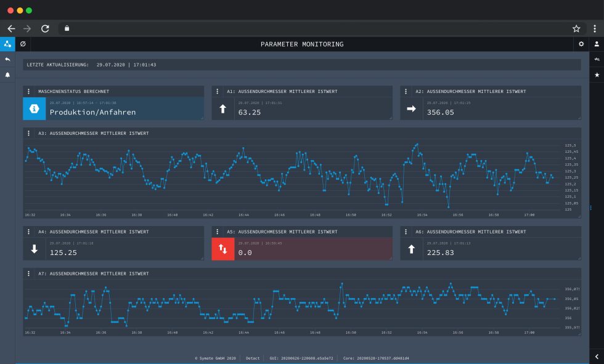Expand the collapsed right sidebar chevron
604x364 pixels.
tap(597, 357)
